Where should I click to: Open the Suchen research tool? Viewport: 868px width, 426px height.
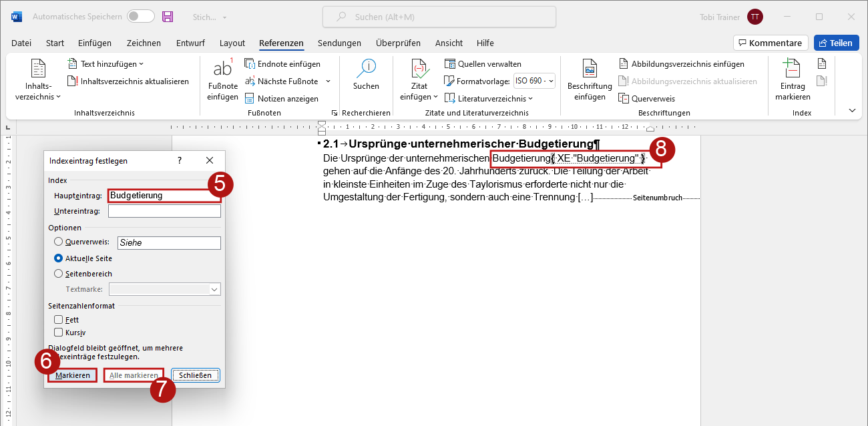tap(366, 70)
